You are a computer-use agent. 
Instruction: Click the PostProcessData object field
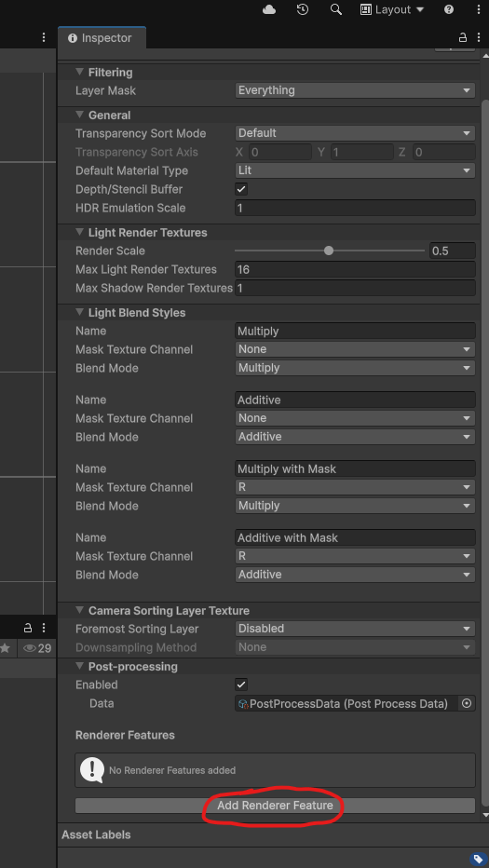tap(346, 703)
